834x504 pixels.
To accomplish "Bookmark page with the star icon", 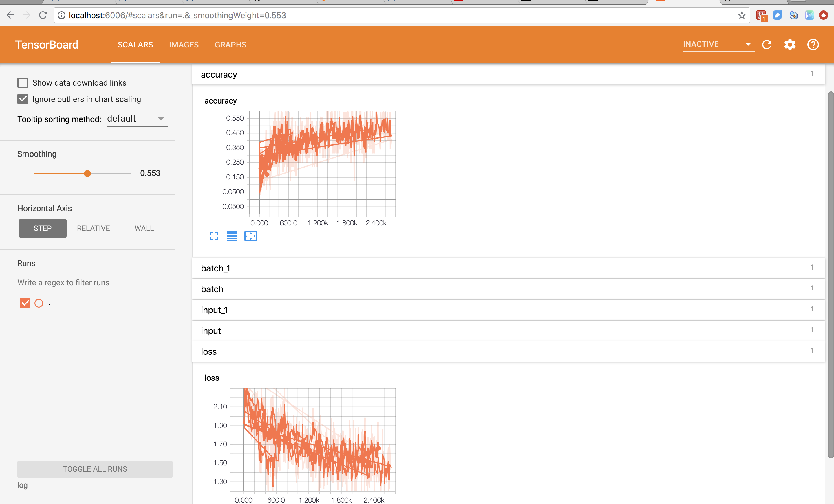I will pyautogui.click(x=742, y=15).
